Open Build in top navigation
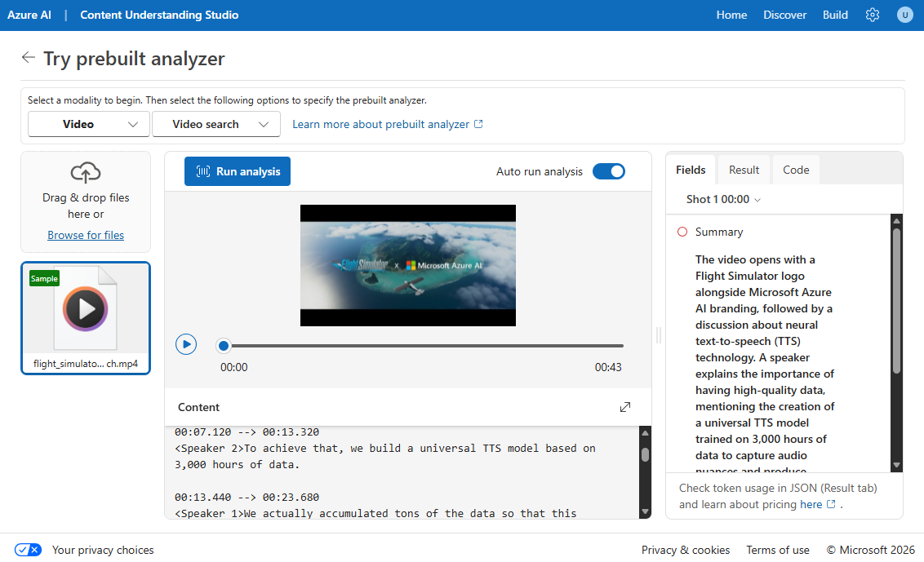The height and width of the screenshot is (562, 924). tap(835, 15)
